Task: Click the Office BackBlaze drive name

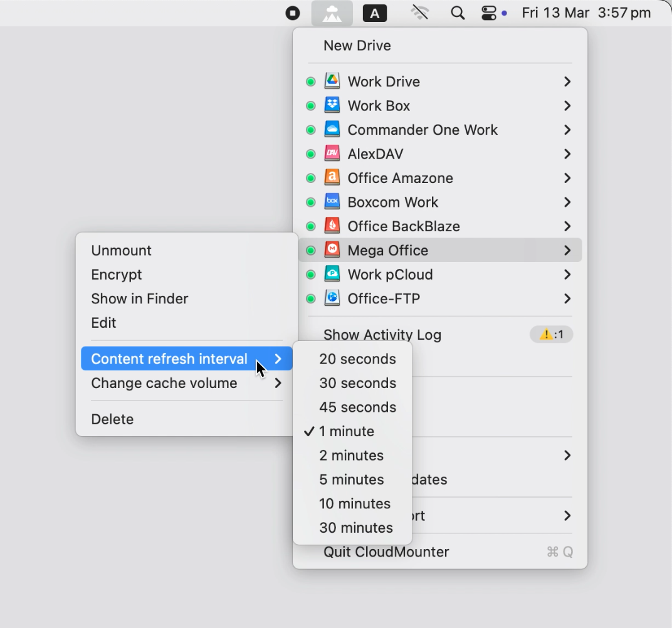Action: (x=404, y=226)
